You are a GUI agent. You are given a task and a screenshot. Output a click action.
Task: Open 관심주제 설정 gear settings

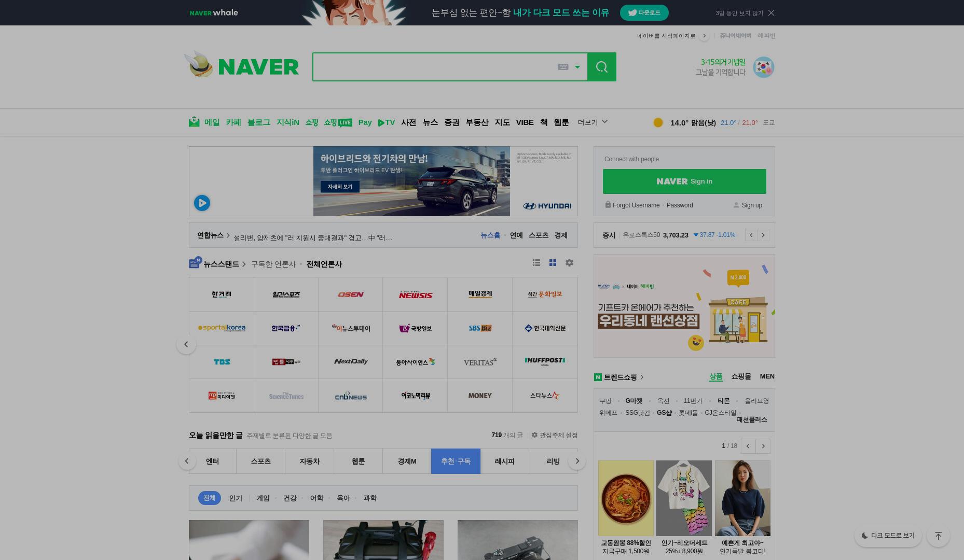[x=555, y=436]
